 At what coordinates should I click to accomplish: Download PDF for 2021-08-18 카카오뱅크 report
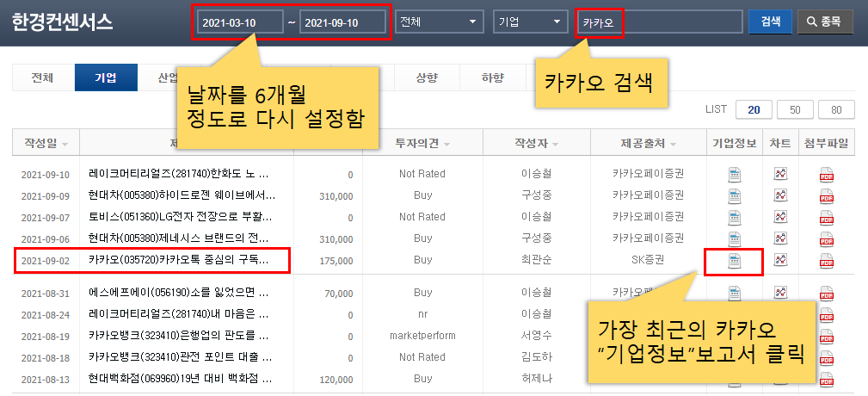[827, 358]
